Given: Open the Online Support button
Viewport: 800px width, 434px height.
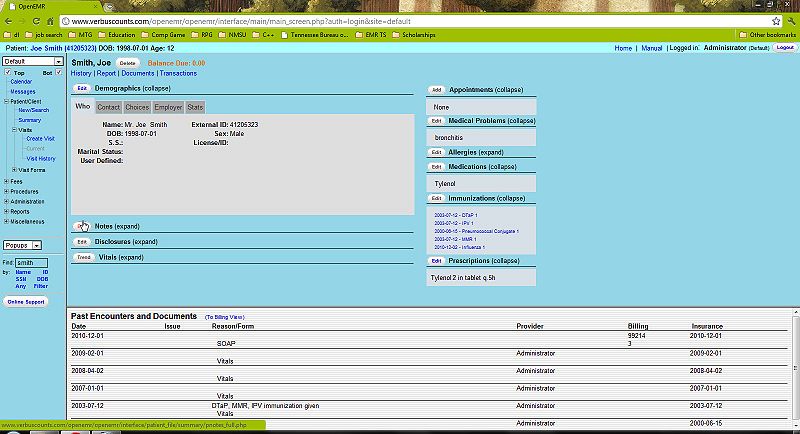Looking at the screenshot, I should (x=26, y=302).
